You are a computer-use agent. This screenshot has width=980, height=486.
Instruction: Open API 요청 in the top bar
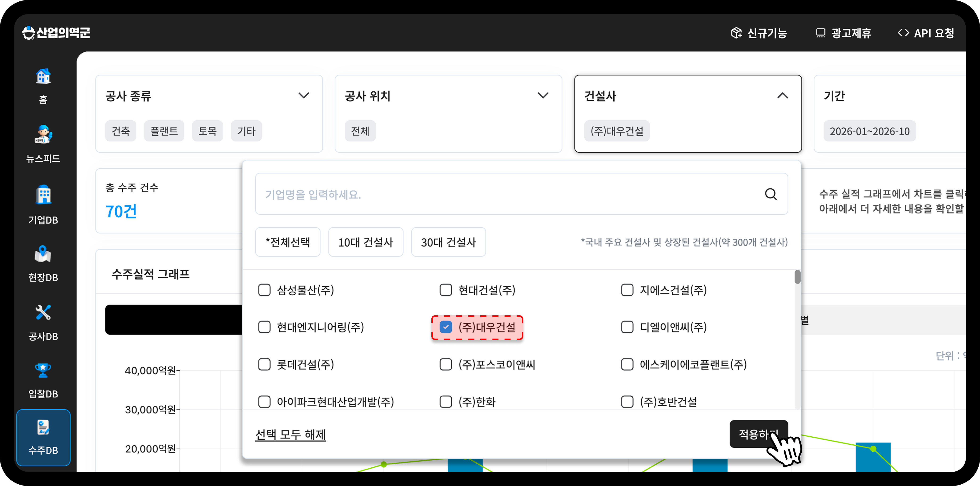926,33
